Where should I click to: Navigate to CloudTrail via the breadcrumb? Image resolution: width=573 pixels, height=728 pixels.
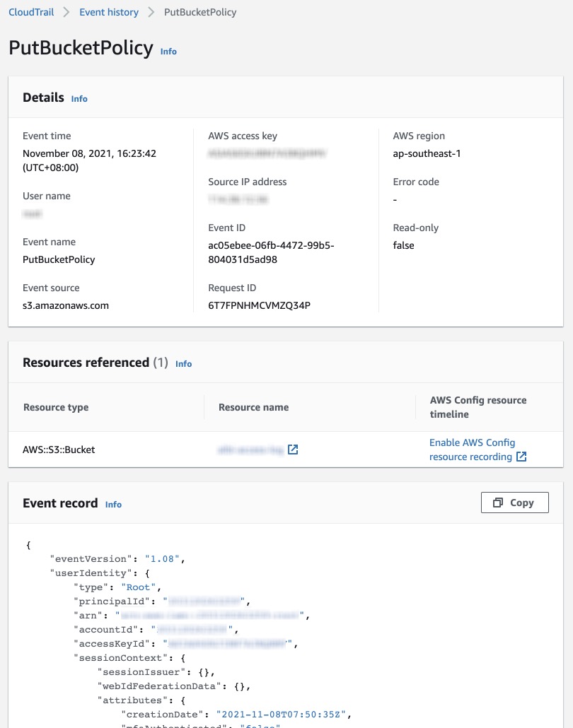tap(30, 12)
